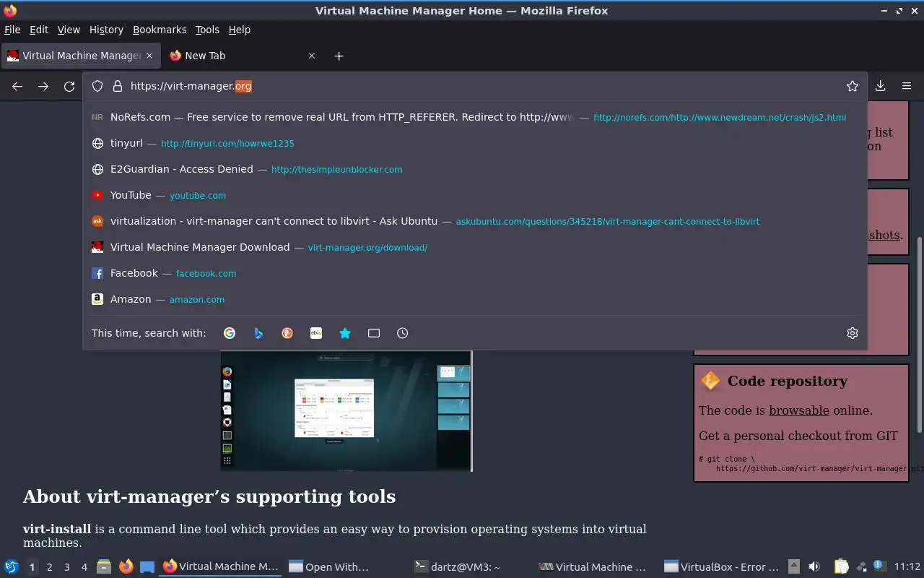Image resolution: width=924 pixels, height=578 pixels.
Task: Open the Bookmarks menu
Action: 160,30
